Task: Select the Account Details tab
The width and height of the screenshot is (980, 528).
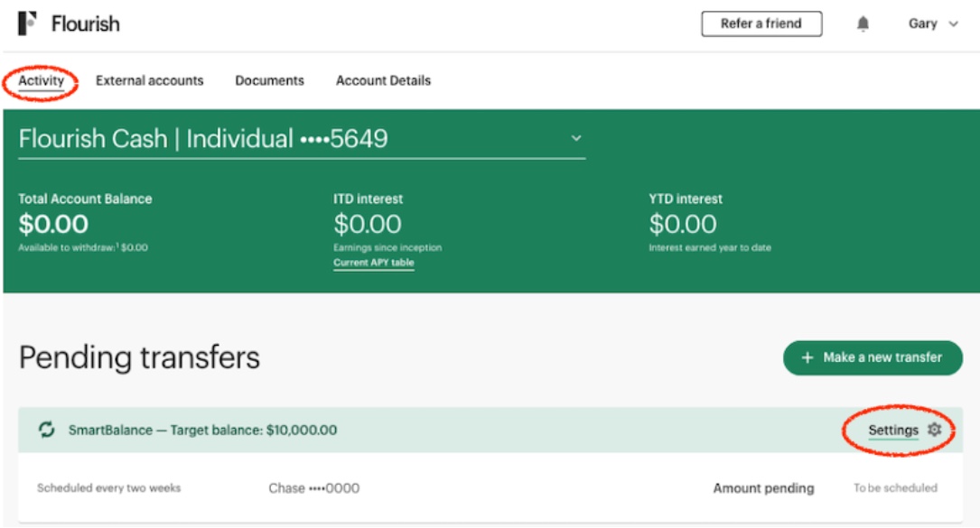Action: click(x=383, y=80)
